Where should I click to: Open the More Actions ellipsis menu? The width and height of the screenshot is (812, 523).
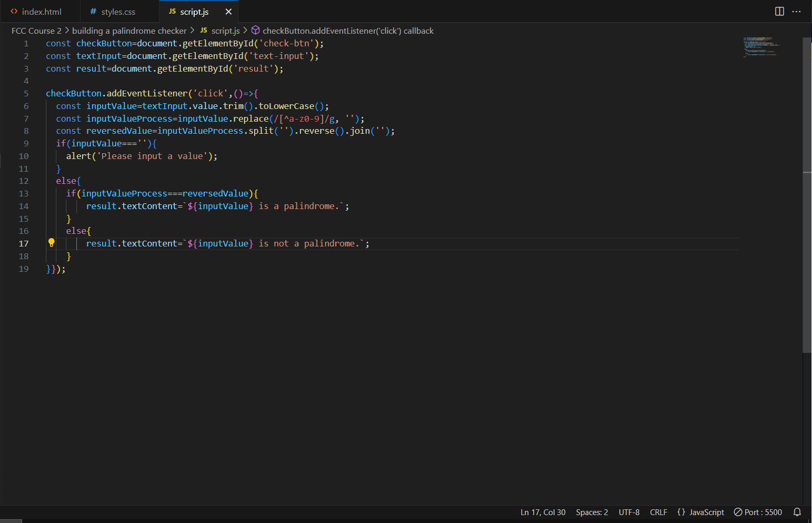tap(796, 12)
